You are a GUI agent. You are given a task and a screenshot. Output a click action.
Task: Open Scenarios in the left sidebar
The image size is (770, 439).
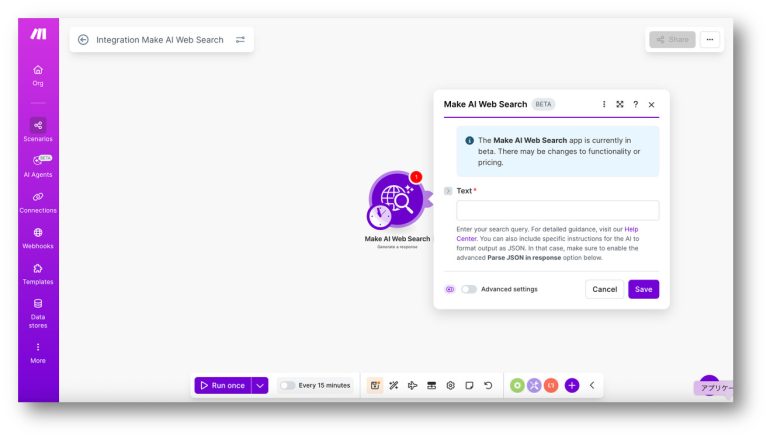pos(38,130)
